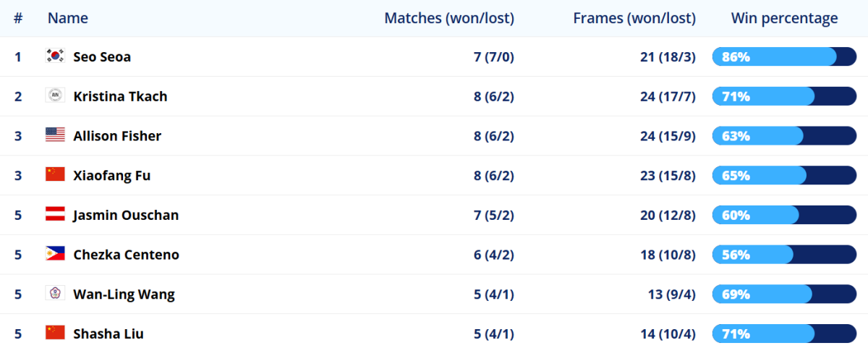
Task: Click Chezka Centeno's 56% win percentage bar
Action: pos(784,255)
